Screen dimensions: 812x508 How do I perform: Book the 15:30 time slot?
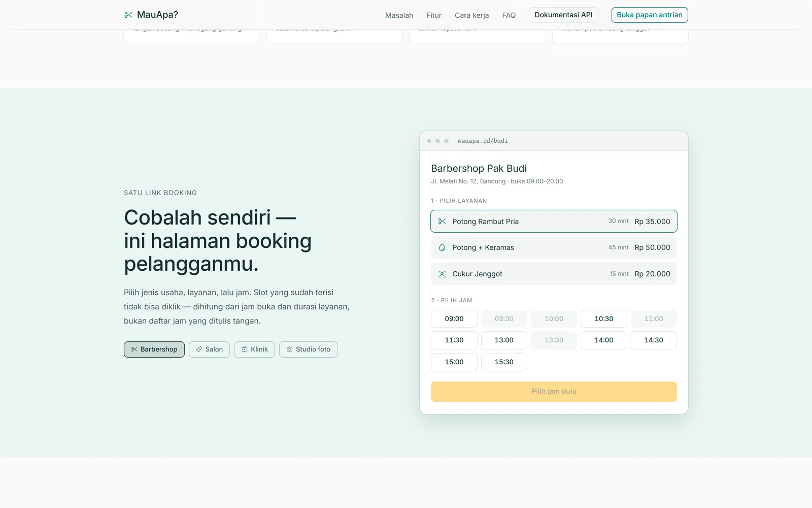[x=504, y=362]
